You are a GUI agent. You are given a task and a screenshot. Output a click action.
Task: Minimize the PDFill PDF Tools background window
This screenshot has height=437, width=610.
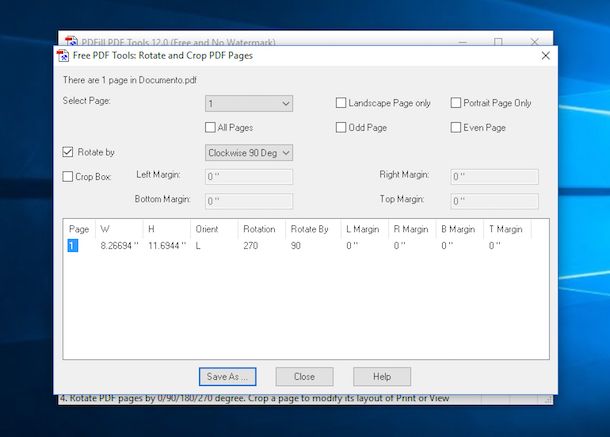click(x=462, y=41)
